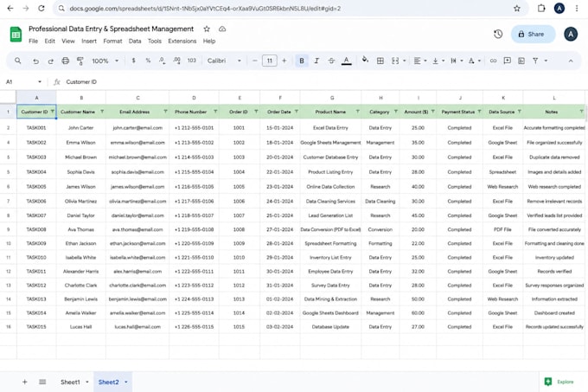The width and height of the screenshot is (588, 392).
Task: Increase font size with plus
Action: [x=284, y=61]
